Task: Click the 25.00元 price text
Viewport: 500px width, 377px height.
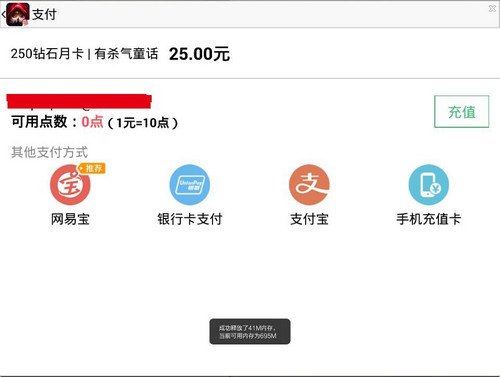Action: 199,54
